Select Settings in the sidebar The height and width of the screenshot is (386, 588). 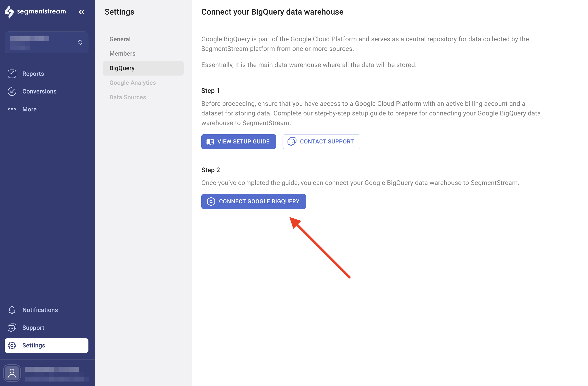(x=46, y=345)
